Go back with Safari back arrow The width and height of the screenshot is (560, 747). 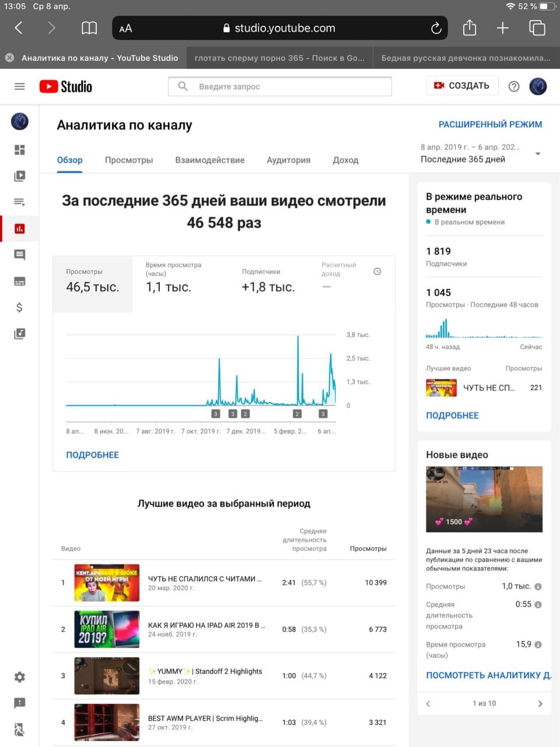coord(19,28)
